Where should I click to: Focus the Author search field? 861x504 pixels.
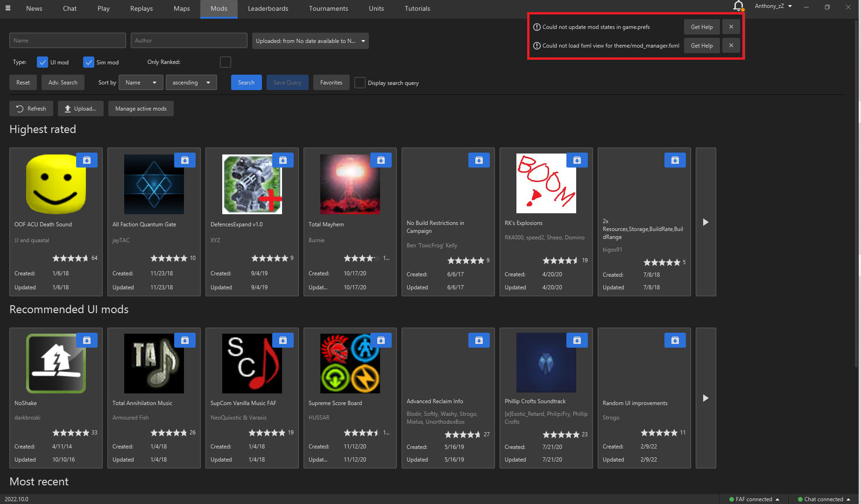(x=189, y=41)
